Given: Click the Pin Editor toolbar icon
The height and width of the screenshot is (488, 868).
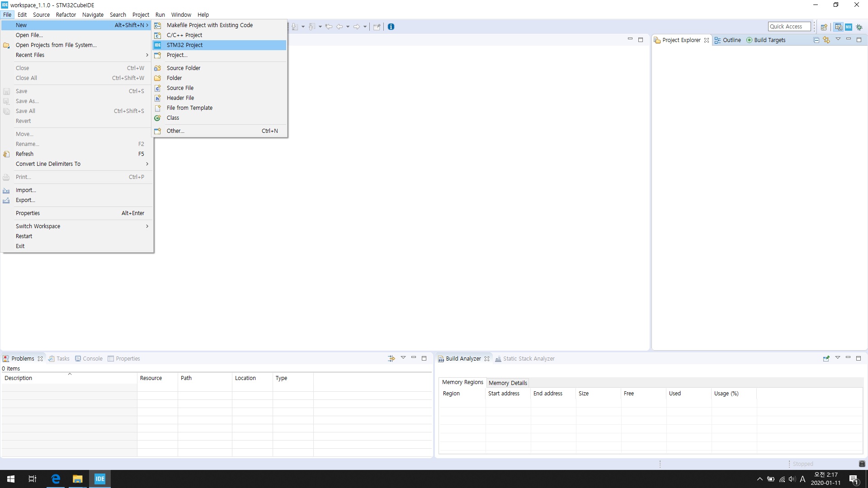Looking at the screenshot, I should 377,27.
